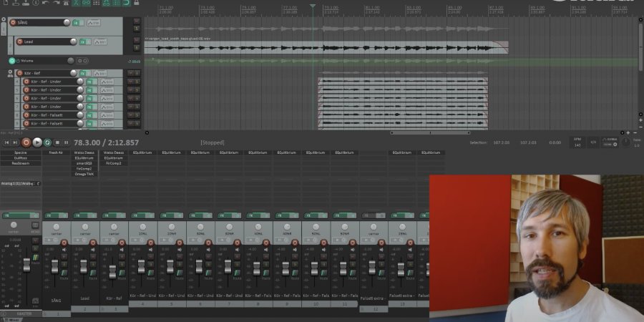The width and height of the screenshot is (644, 322).
Task: Solo the Lead track in track panel
Action: tap(137, 48)
